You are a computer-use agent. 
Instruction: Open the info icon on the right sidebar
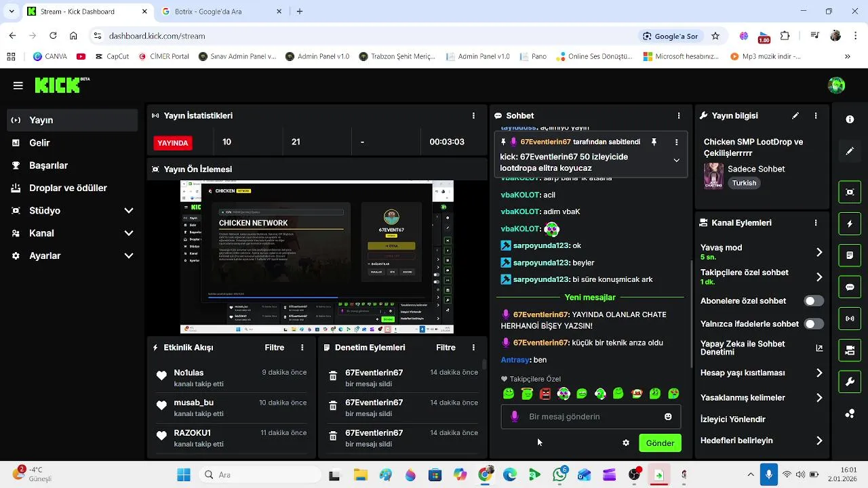[850, 119]
